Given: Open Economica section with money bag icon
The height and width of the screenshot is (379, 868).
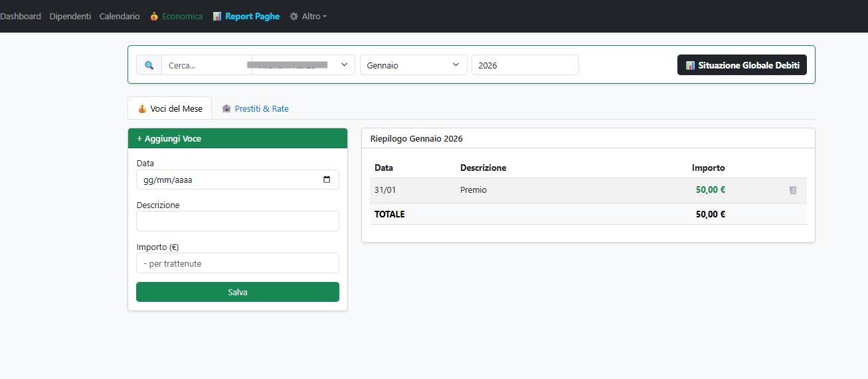Looking at the screenshot, I should click(176, 16).
